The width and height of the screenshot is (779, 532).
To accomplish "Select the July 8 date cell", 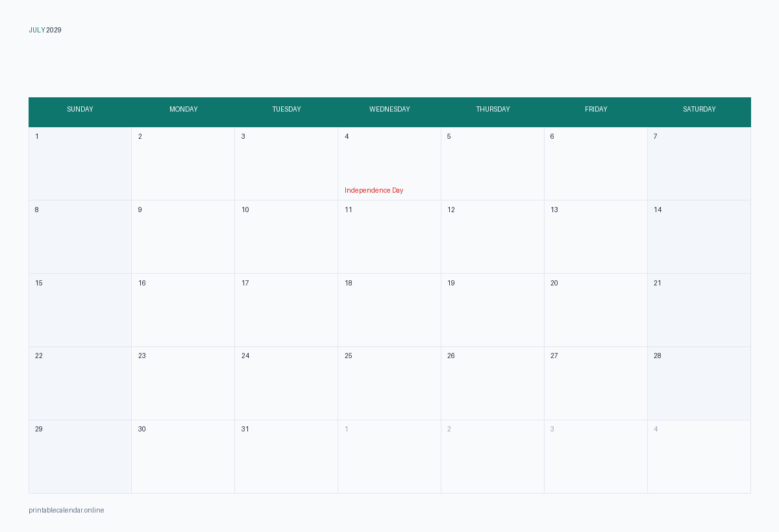I will click(x=80, y=237).
